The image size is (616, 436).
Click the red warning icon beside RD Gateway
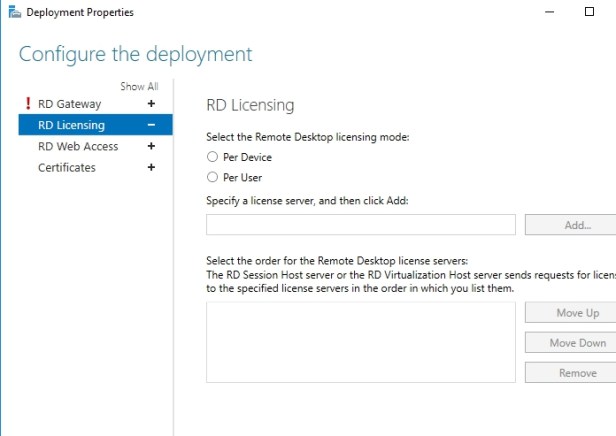27,104
